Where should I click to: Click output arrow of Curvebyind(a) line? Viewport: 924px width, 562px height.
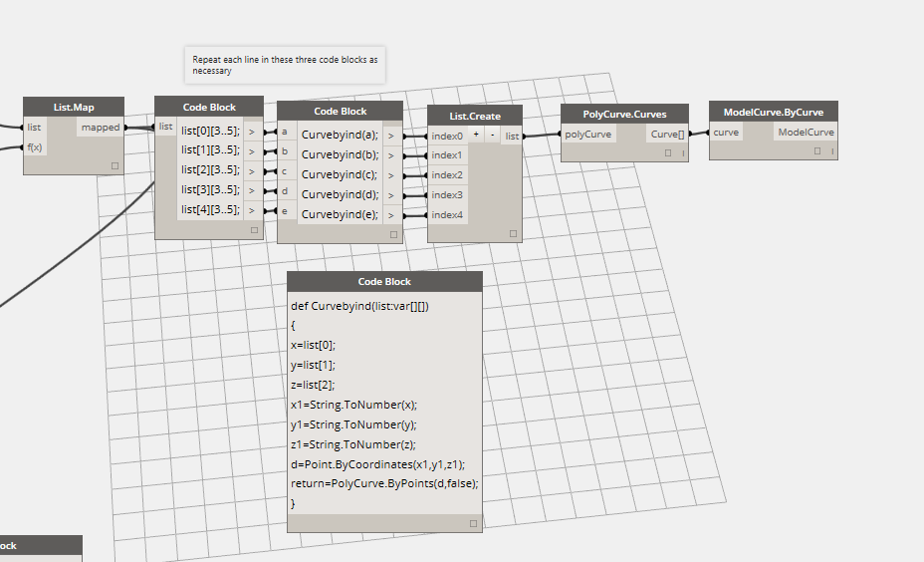391,136
